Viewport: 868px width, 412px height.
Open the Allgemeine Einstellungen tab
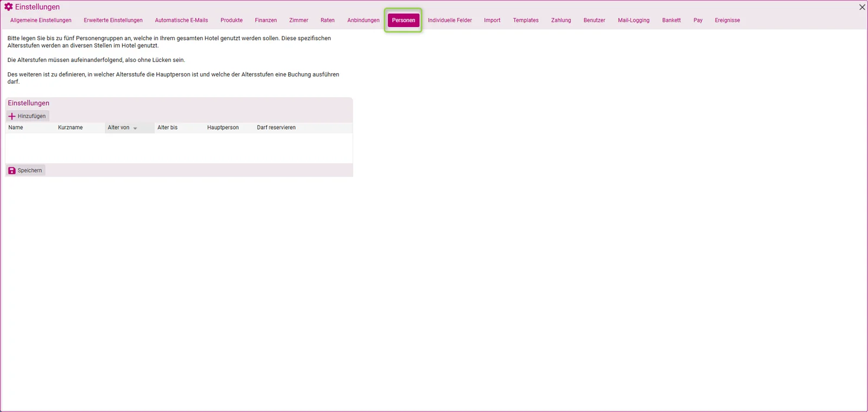click(41, 20)
